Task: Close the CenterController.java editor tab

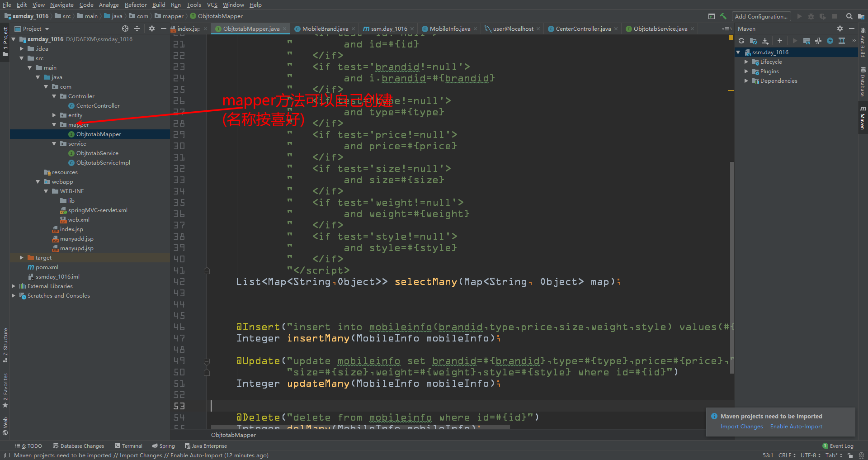Action: pyautogui.click(x=616, y=29)
